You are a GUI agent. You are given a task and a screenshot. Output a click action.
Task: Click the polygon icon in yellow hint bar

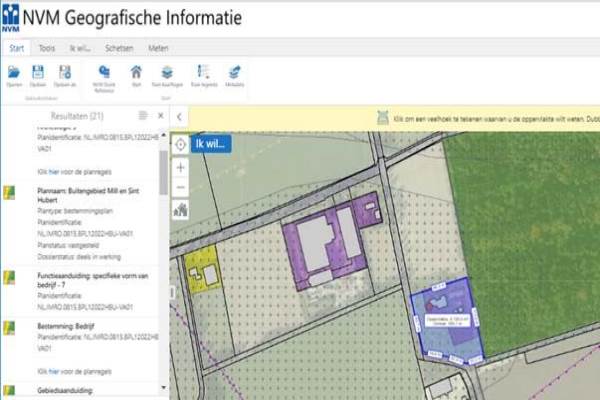[383, 118]
